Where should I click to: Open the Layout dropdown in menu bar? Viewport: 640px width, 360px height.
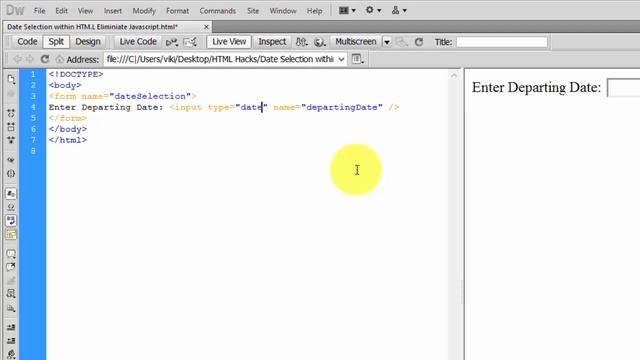pos(347,10)
